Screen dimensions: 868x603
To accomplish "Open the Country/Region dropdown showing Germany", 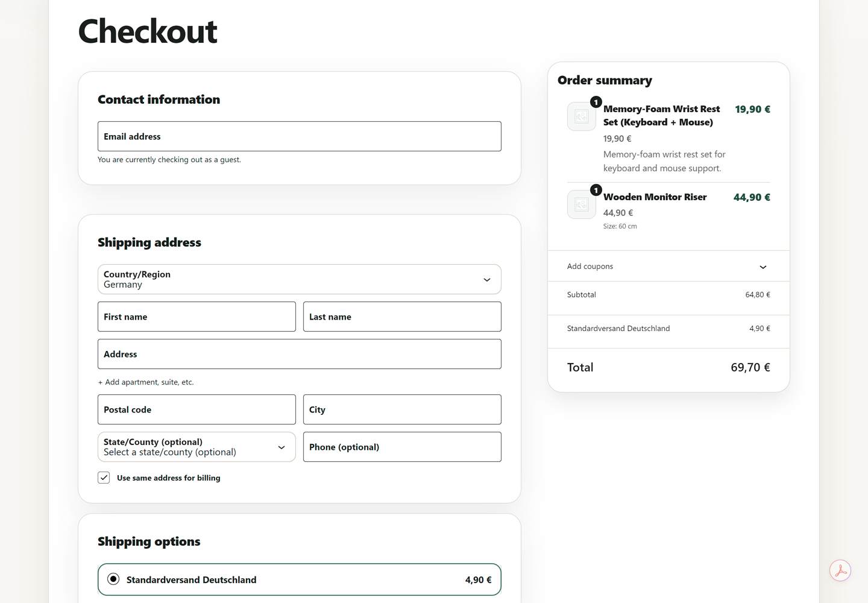I will pos(299,279).
